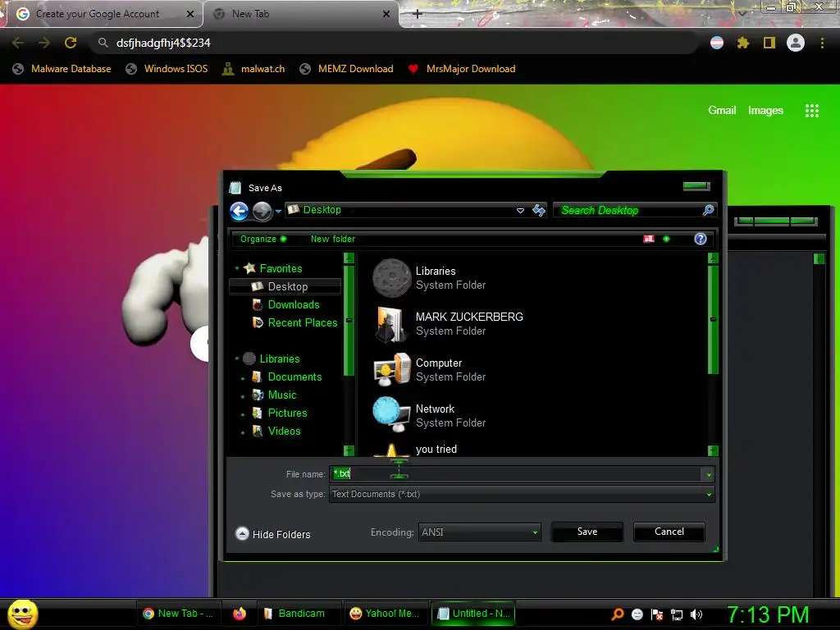Select the Computer system folder icon
Viewport: 840px width, 630px height.
[x=392, y=370]
